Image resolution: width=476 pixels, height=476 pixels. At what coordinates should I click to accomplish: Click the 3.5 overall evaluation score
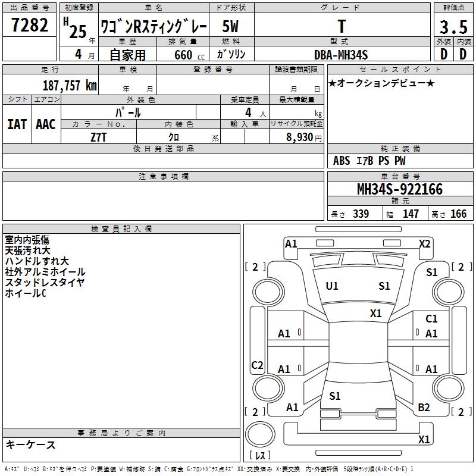(453, 27)
